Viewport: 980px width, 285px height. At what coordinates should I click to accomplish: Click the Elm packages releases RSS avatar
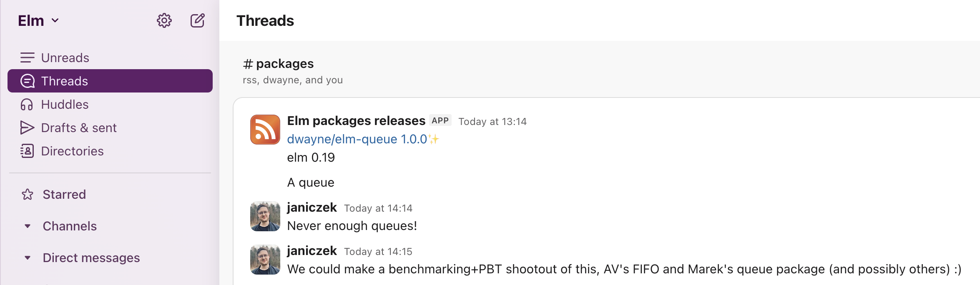point(265,130)
